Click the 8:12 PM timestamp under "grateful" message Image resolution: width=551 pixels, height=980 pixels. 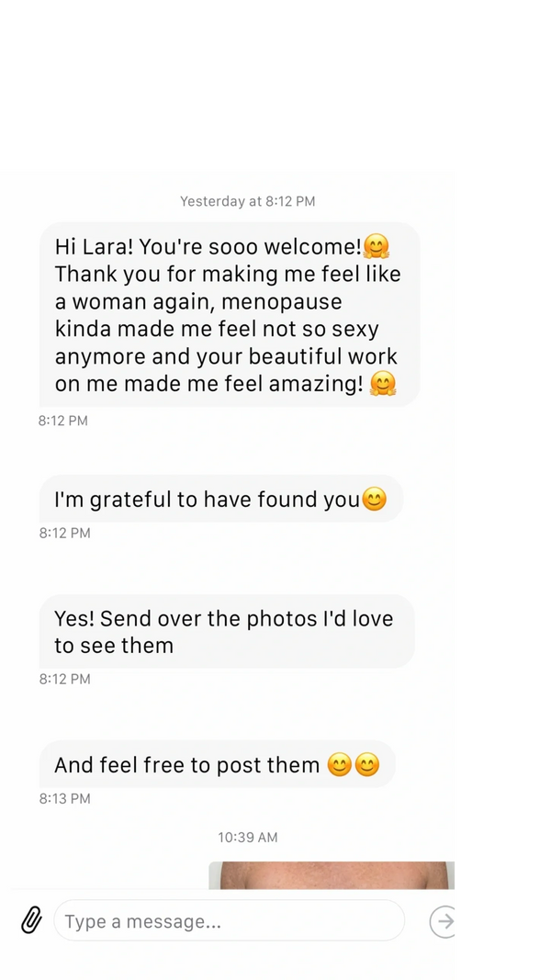(64, 533)
